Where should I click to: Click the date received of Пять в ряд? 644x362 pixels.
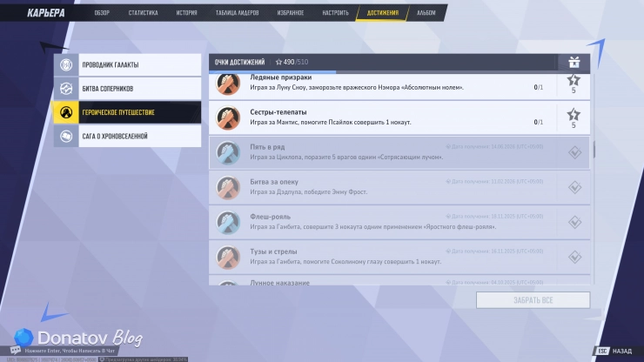(x=495, y=147)
